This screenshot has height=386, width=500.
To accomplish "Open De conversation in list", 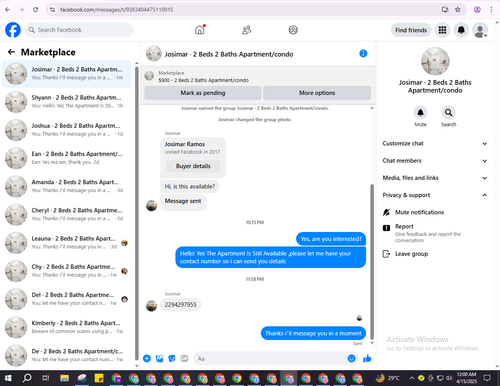I will point(66,355).
